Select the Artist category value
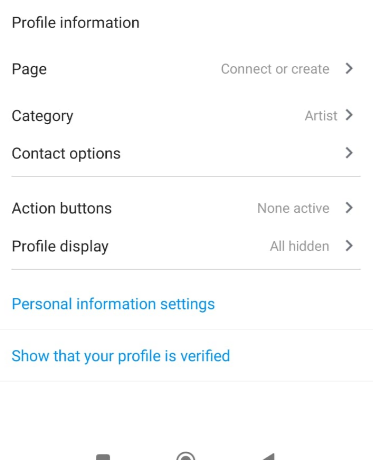The width and height of the screenshot is (373, 460). point(321,116)
